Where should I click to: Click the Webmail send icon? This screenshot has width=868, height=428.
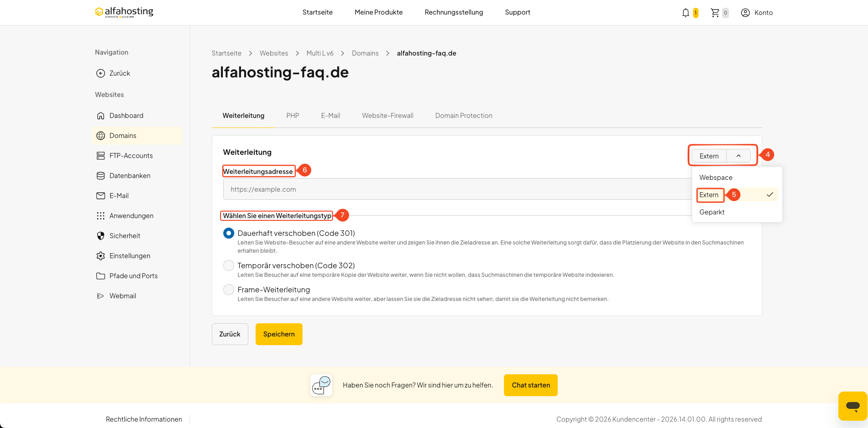pos(101,296)
